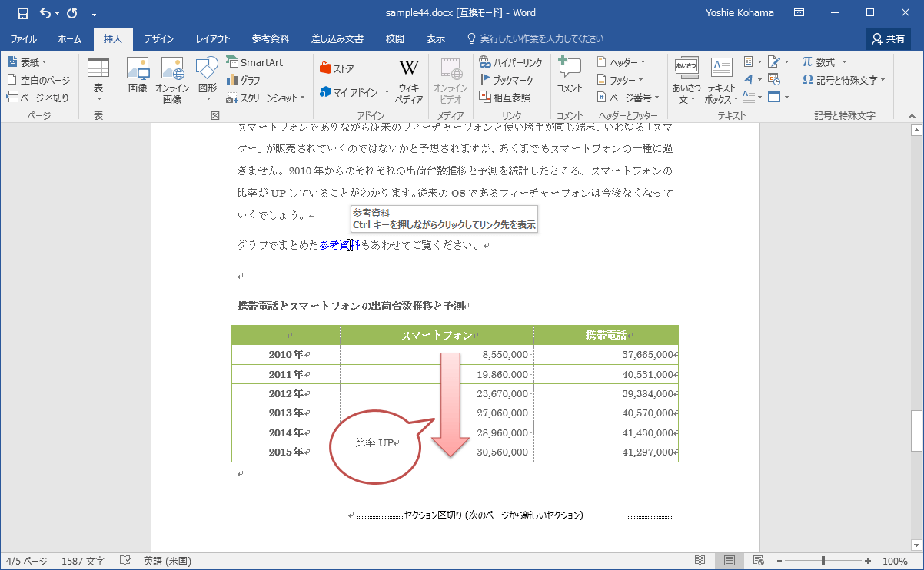
Task: Open the テキストボックス text box gallery
Action: (x=722, y=80)
